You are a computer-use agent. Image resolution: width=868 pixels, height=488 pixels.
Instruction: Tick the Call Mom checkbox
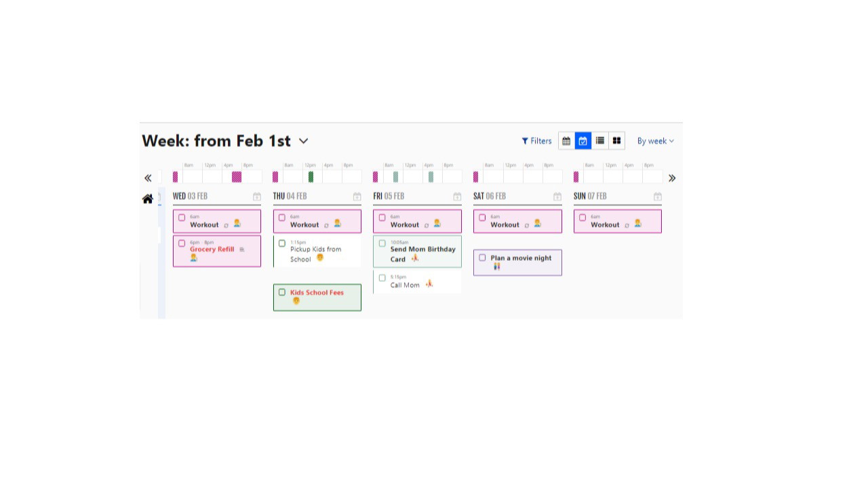pos(382,278)
